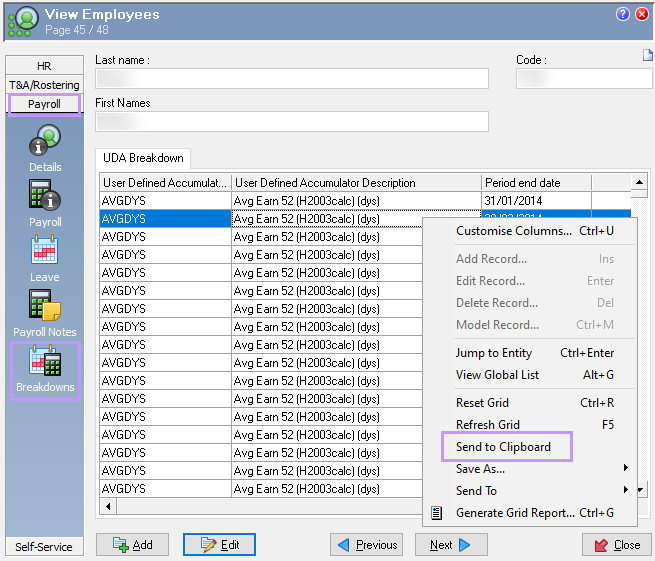Image resolution: width=655 pixels, height=561 pixels.
Task: Choose Send to Clipboard from context menu
Action: pyautogui.click(x=503, y=447)
